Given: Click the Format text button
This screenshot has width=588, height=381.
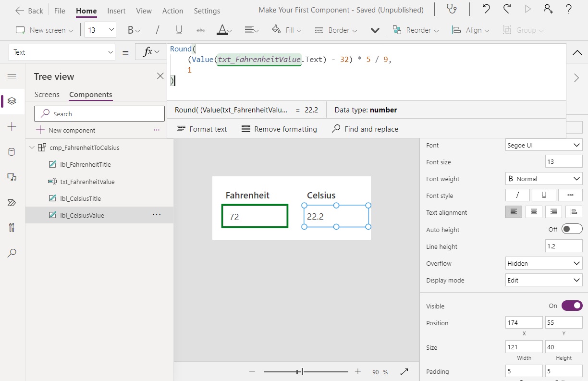Looking at the screenshot, I should pyautogui.click(x=201, y=129).
